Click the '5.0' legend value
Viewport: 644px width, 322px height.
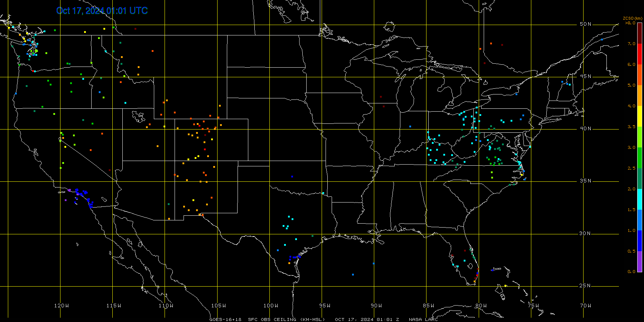(631, 85)
